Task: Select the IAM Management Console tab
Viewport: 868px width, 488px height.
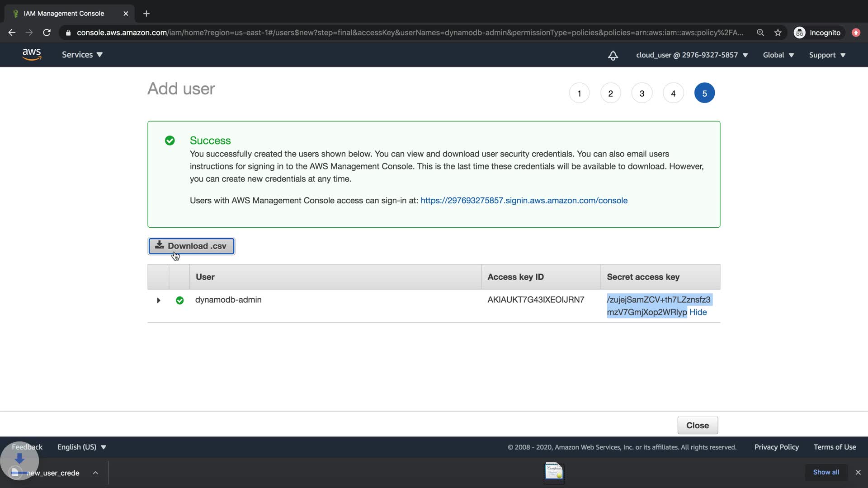Action: tap(64, 14)
